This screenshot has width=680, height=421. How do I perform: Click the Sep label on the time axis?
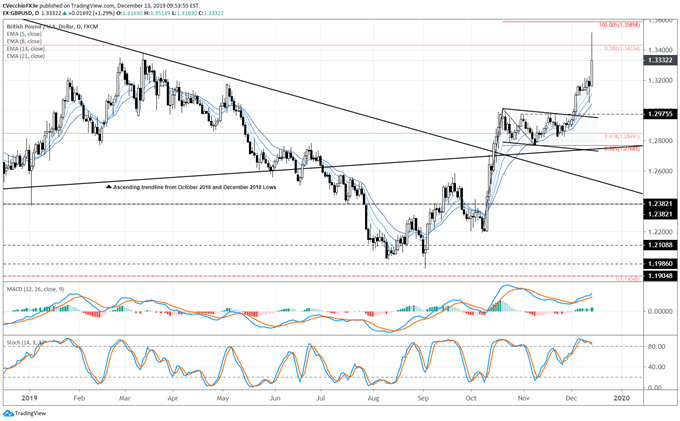[423, 398]
